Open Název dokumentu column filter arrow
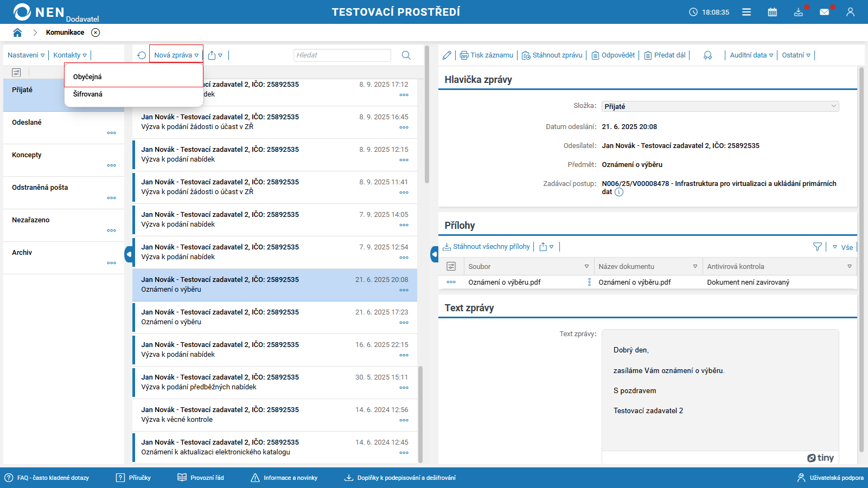Image resolution: width=868 pixels, height=488 pixels. 695,267
